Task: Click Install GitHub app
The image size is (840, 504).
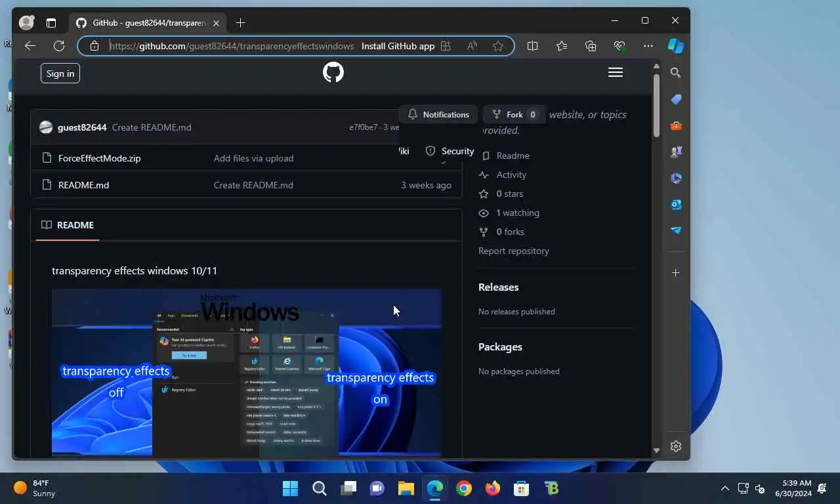Action: (398, 46)
